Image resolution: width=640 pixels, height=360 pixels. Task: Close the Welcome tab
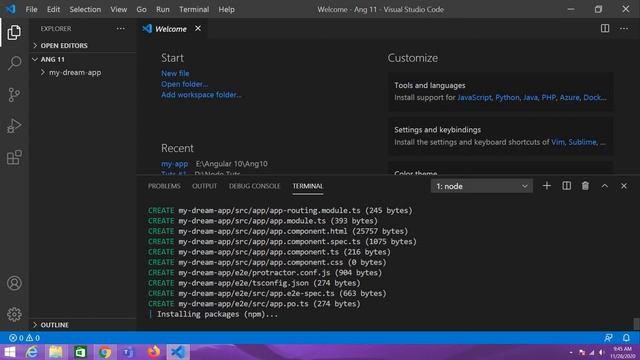click(198, 29)
